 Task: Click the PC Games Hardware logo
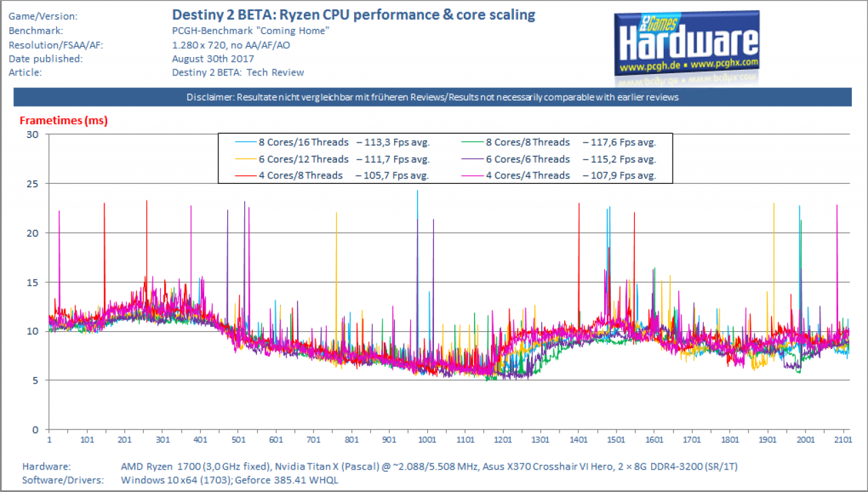coord(686,45)
